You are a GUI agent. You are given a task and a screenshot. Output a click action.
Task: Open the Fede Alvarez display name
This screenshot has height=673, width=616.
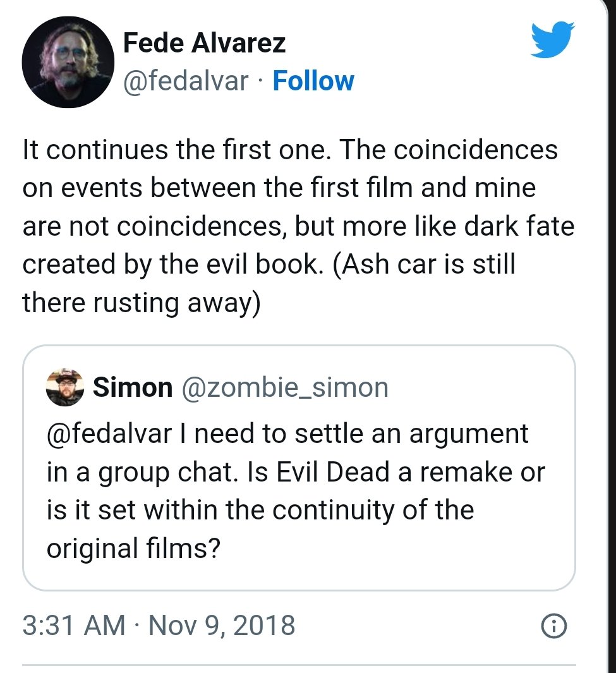point(204,43)
